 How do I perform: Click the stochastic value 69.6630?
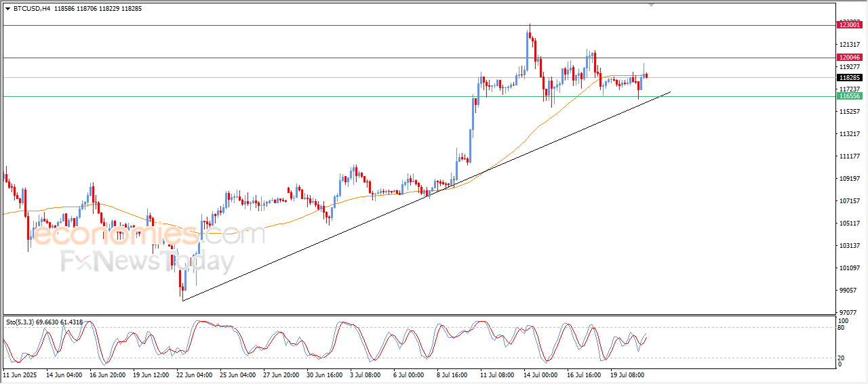click(x=47, y=322)
